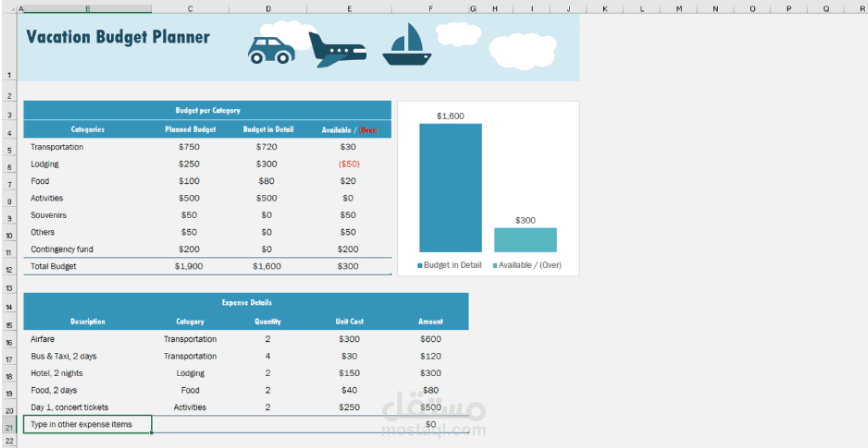Select the $150 hotel unit cost cell
The width and height of the screenshot is (868, 448).
[349, 373]
